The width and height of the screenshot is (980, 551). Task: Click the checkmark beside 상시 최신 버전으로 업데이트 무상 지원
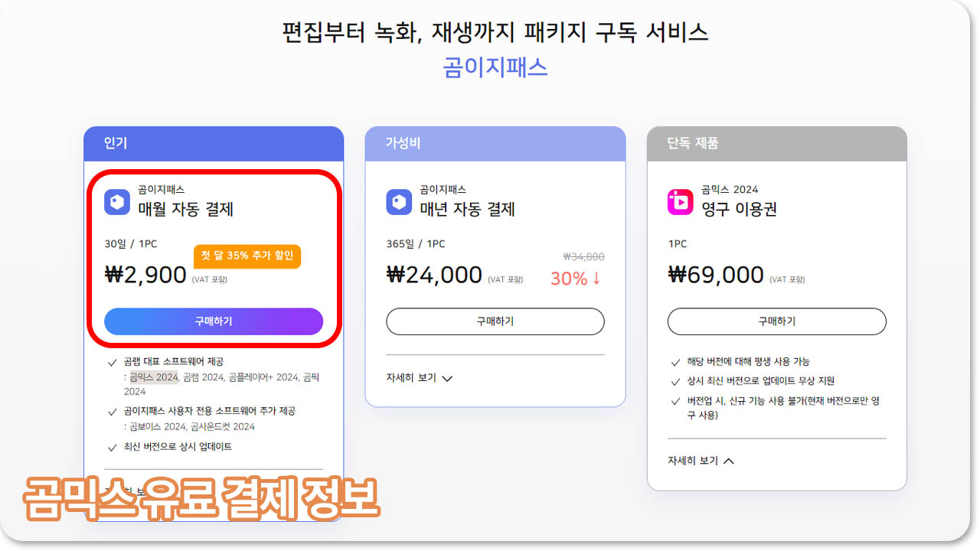[x=676, y=380]
